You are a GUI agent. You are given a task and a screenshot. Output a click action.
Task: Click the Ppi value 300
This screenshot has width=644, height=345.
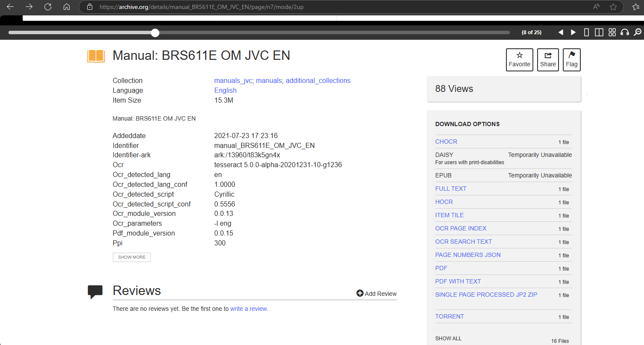(x=220, y=243)
